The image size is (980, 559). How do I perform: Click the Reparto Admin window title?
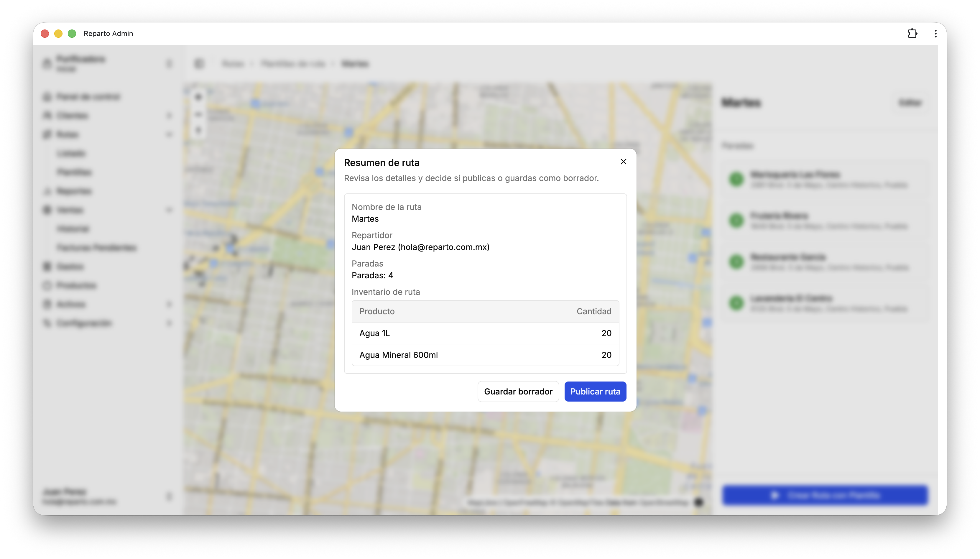[108, 33]
